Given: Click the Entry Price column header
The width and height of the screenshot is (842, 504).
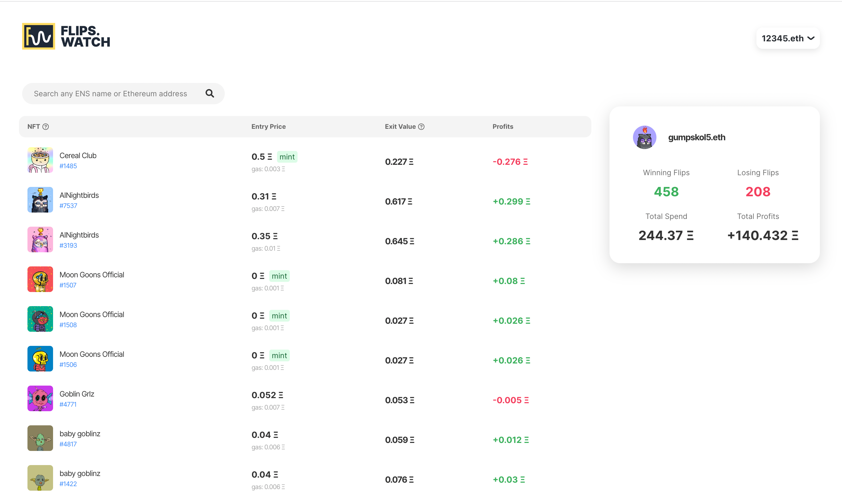Looking at the screenshot, I should click(268, 127).
